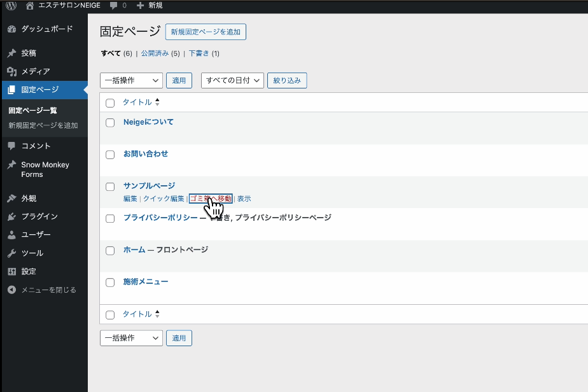Image resolution: width=588 pixels, height=392 pixels.
Task: Open the top 一括操作 bulk actions dropdown
Action: (x=131, y=80)
